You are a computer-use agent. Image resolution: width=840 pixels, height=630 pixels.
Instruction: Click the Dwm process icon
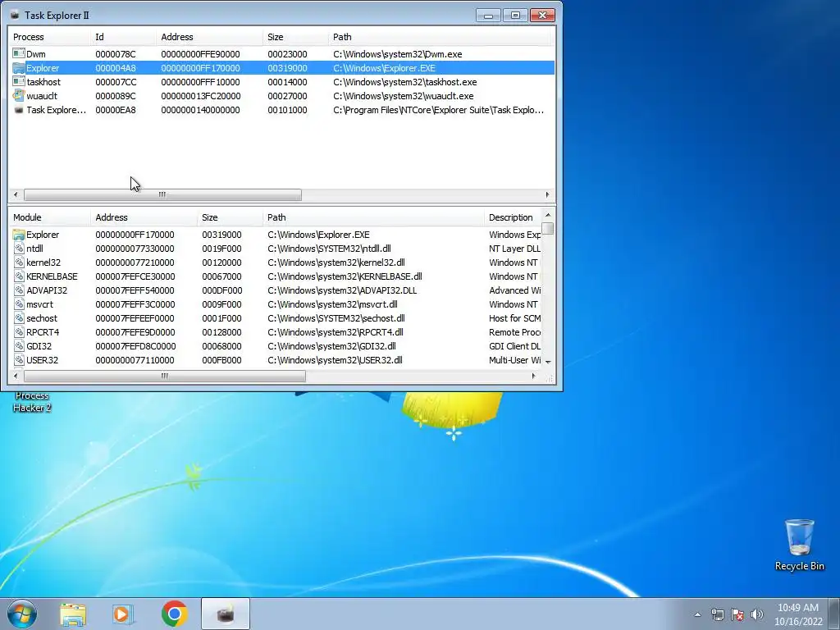coord(19,53)
